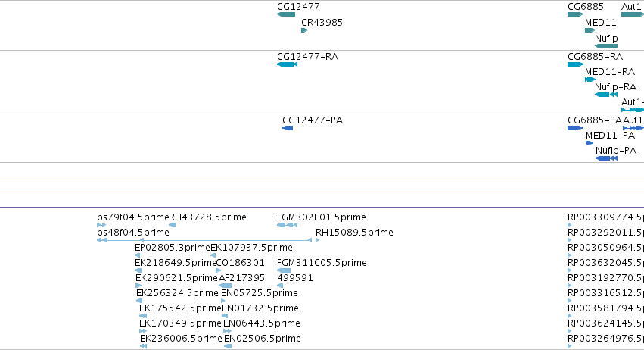Click the CG6885-PA protein glyph

pos(575,128)
